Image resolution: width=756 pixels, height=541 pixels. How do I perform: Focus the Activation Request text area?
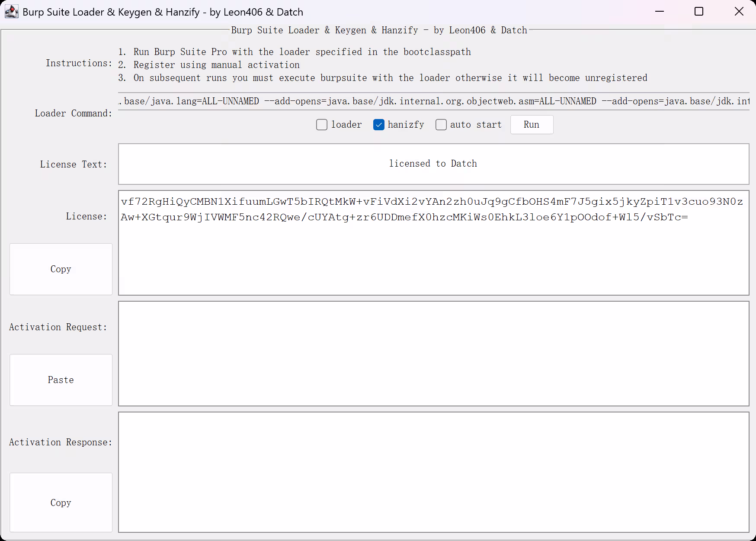pos(434,354)
